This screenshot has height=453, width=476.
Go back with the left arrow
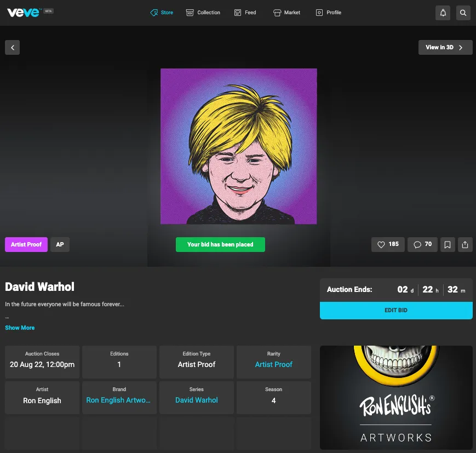(12, 47)
